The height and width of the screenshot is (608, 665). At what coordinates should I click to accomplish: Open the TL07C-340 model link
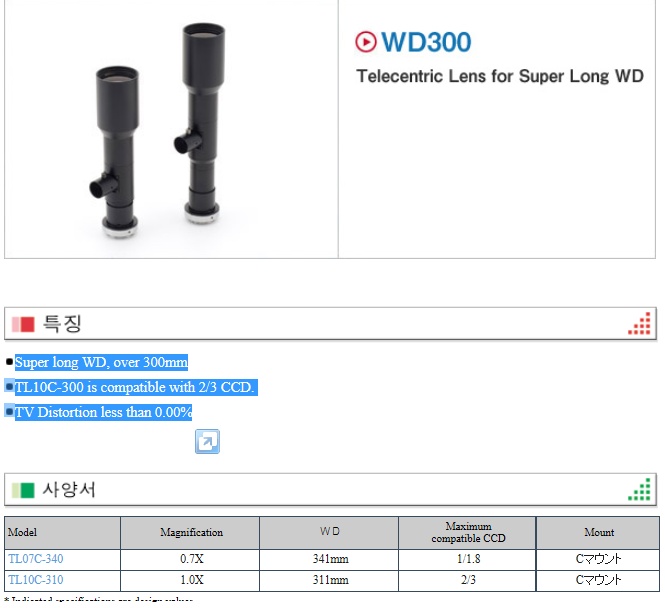[x=36, y=559]
